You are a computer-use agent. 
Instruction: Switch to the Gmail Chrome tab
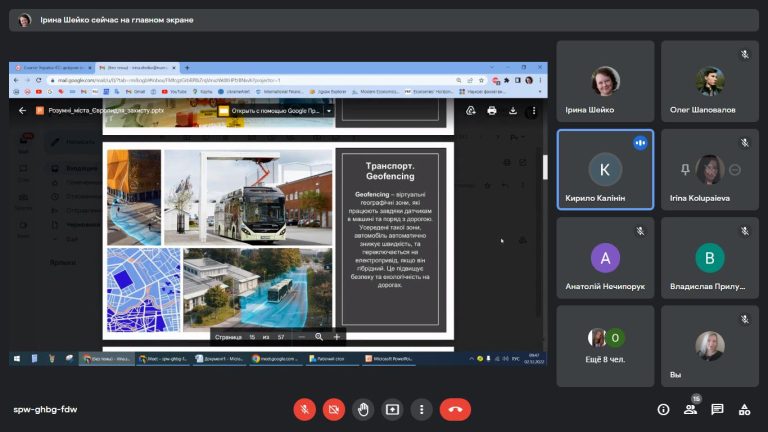(137, 68)
